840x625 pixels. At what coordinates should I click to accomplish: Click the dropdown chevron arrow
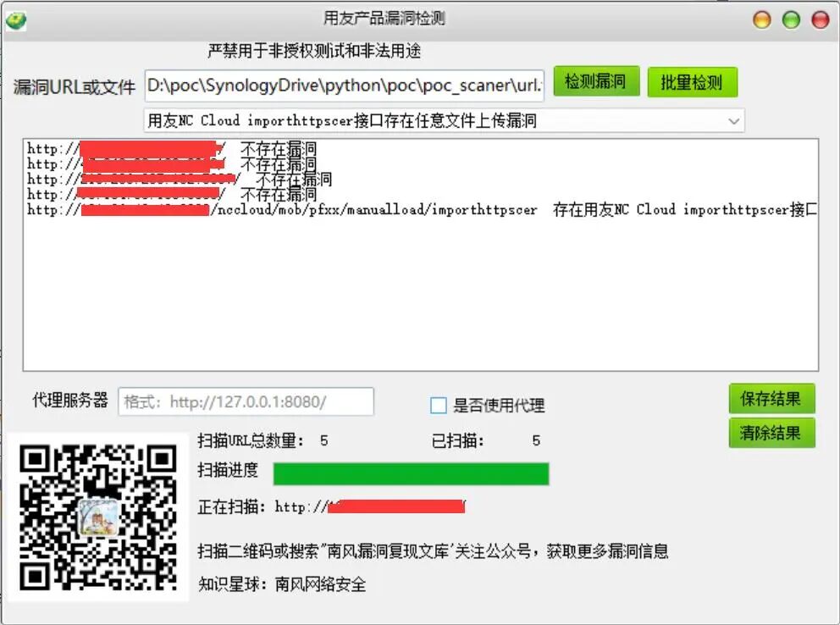pos(733,121)
